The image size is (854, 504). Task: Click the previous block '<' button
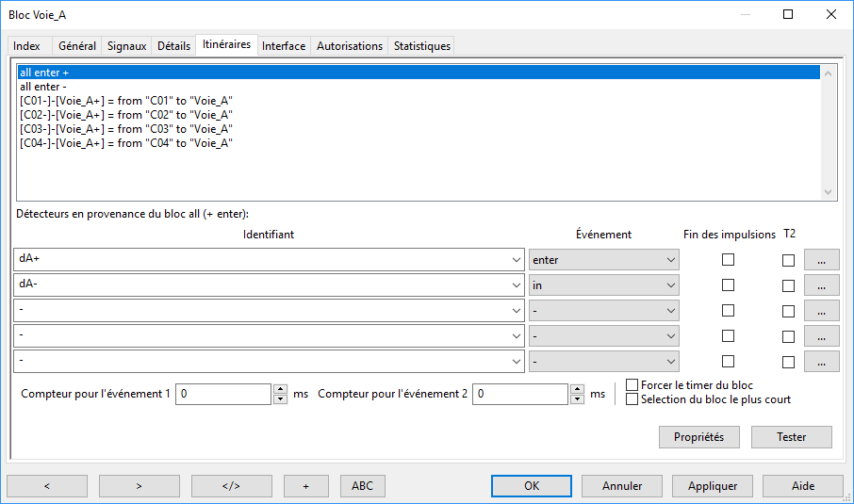(47, 486)
